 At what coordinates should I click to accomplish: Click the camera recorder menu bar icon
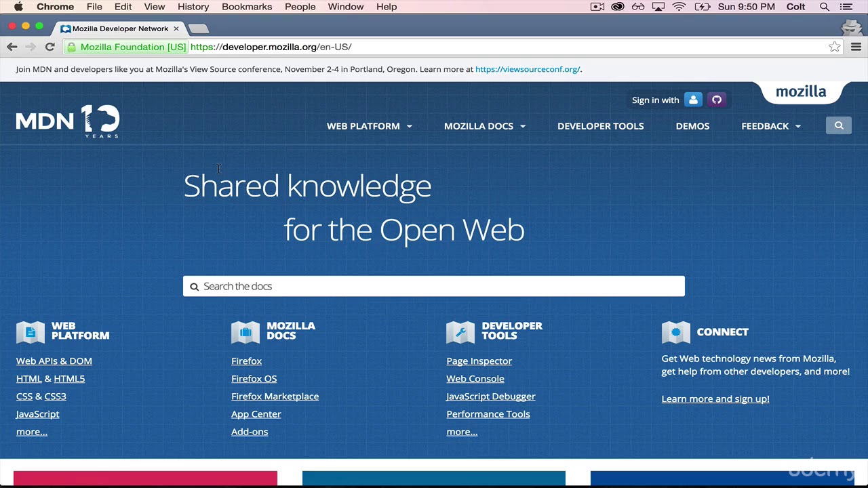(597, 7)
